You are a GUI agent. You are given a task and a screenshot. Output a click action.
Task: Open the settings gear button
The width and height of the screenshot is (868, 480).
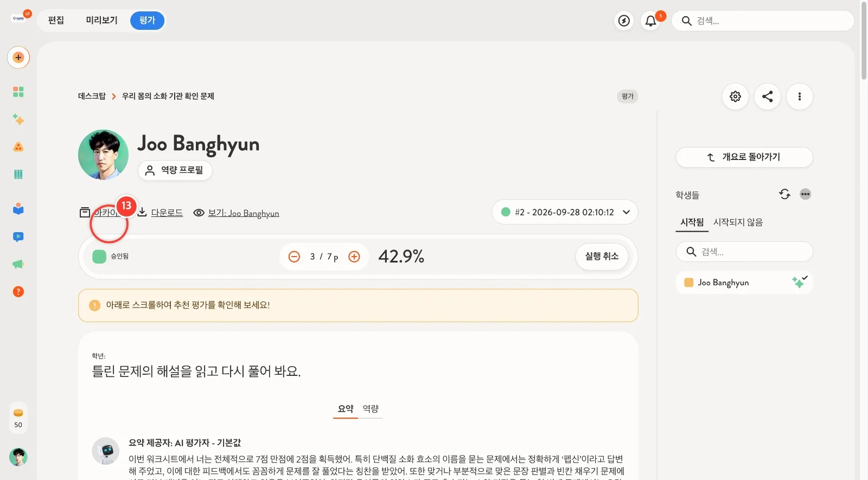pyautogui.click(x=735, y=97)
